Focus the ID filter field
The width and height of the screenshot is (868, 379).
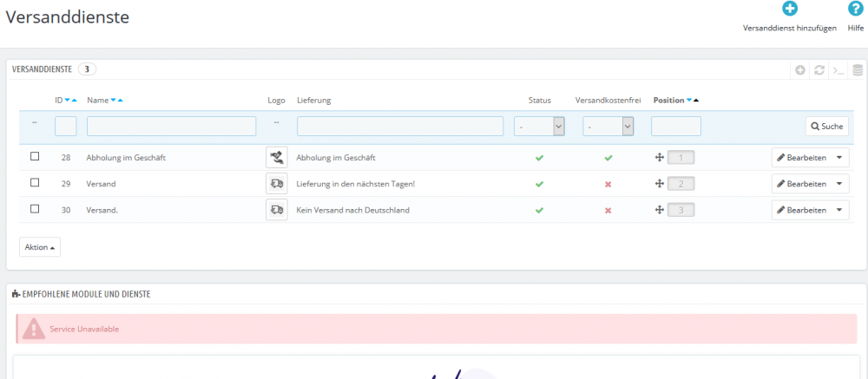pyautogui.click(x=66, y=126)
